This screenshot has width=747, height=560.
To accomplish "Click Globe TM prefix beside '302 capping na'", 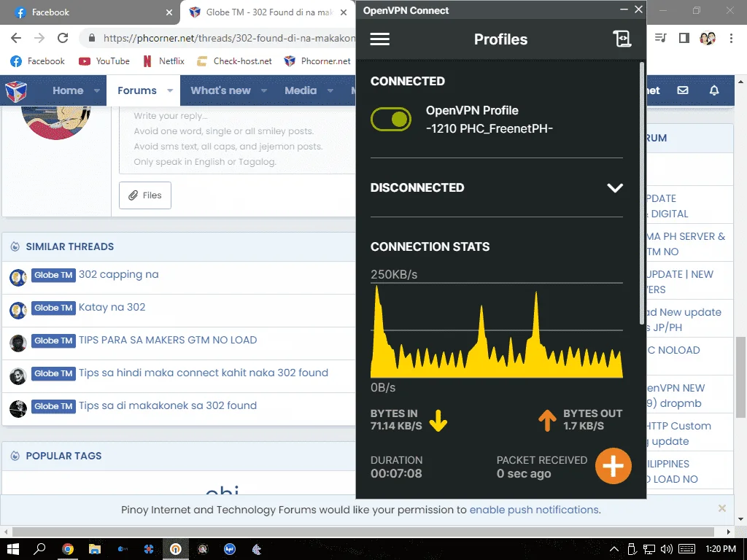I will 53,275.
